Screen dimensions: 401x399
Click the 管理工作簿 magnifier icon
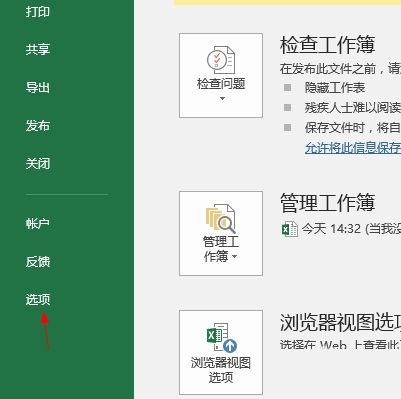(221, 218)
